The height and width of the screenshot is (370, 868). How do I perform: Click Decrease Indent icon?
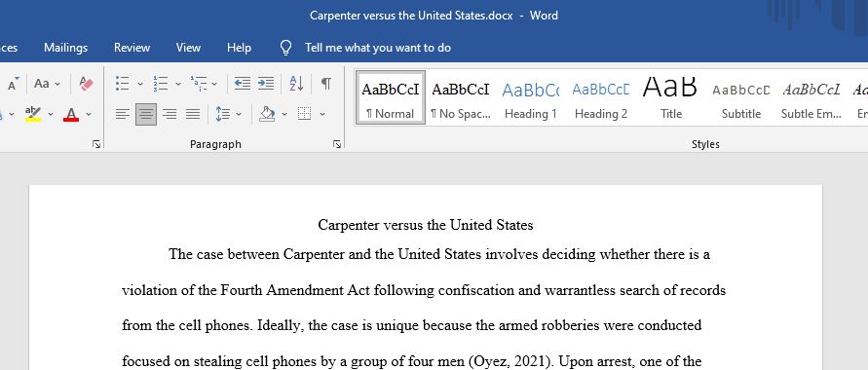click(243, 84)
